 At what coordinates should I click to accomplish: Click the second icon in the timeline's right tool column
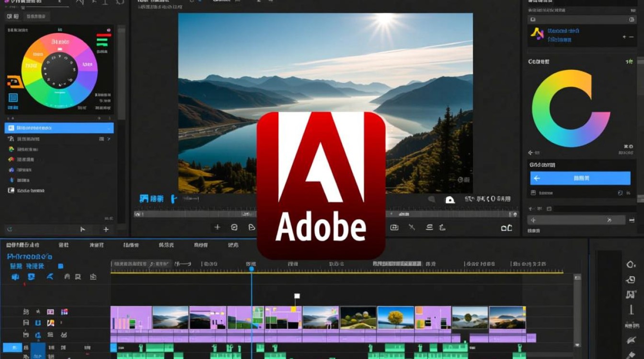631,280
